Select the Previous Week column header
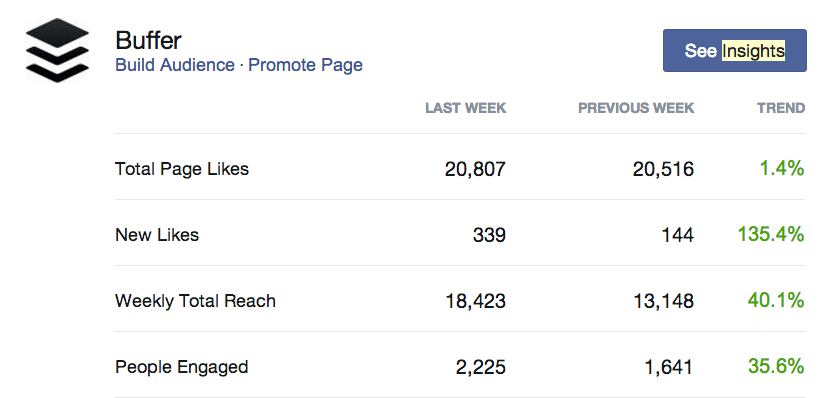 pyautogui.click(x=636, y=108)
